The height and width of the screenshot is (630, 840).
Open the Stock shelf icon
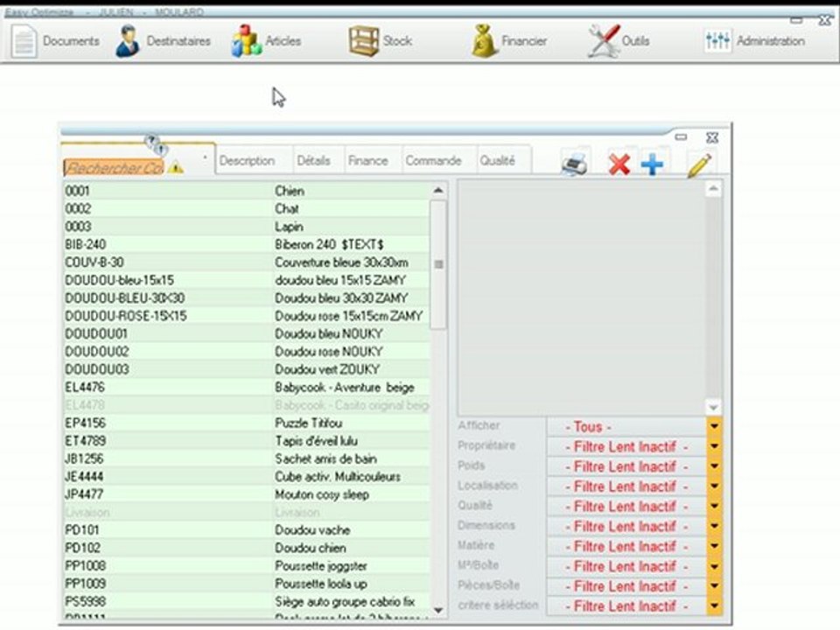point(364,41)
